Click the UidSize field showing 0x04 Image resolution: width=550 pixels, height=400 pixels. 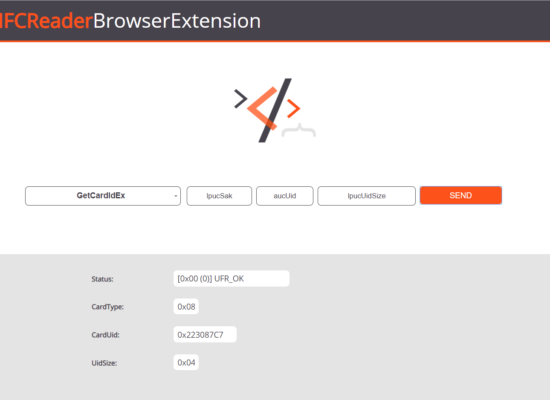(x=186, y=362)
